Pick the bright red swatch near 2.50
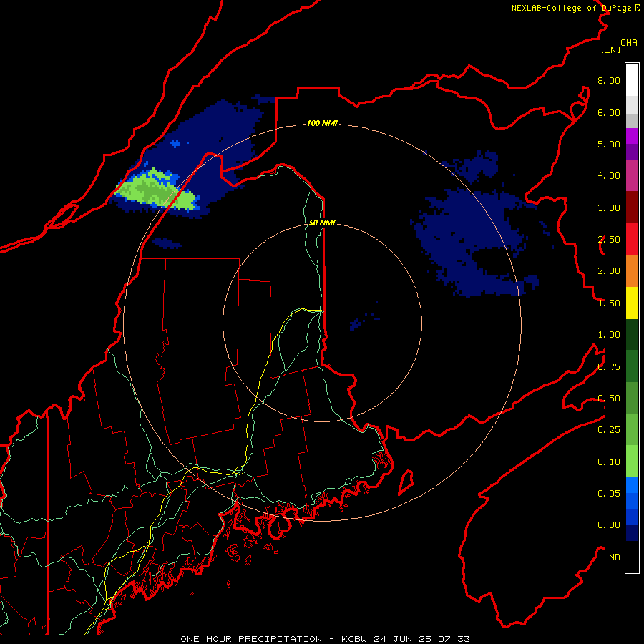This screenshot has height=644, width=644. click(x=632, y=240)
